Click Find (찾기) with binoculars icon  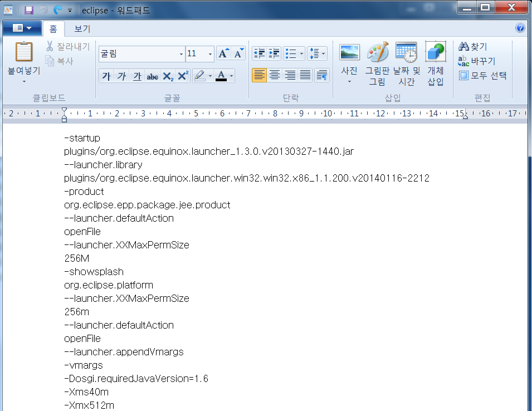point(473,46)
